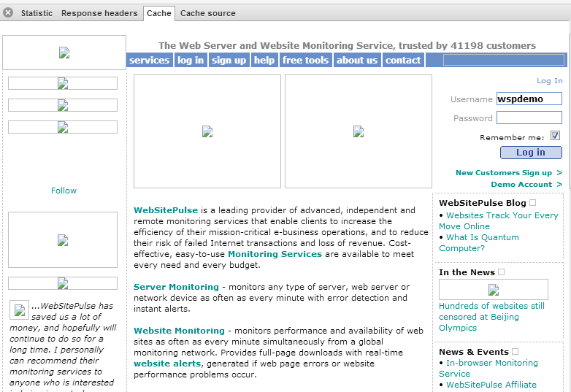The image size is (571, 392).
Task: Select the Cache tab
Action: (159, 13)
